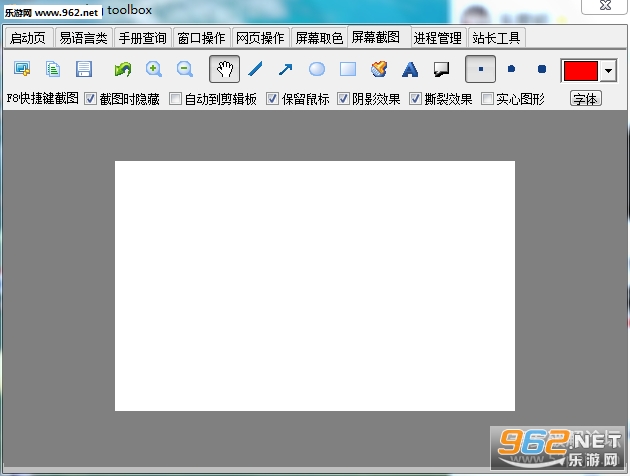Select the paint brush tool
Viewport: 630px width, 476px height.
point(379,69)
